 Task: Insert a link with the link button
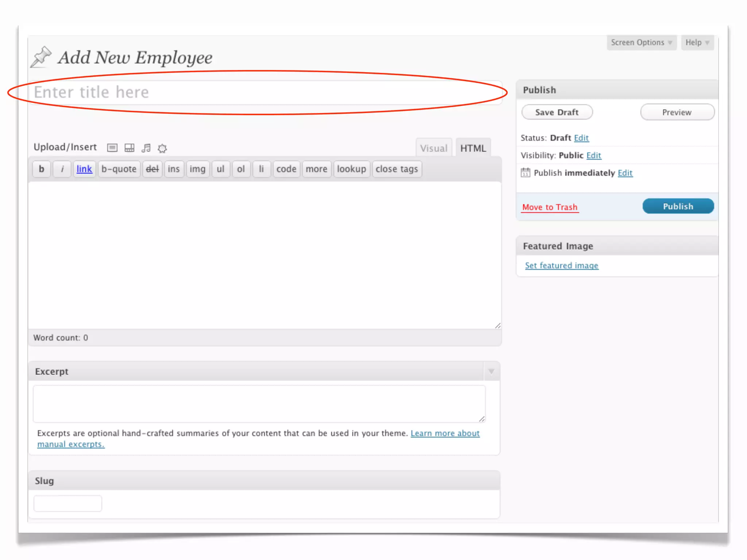84,169
